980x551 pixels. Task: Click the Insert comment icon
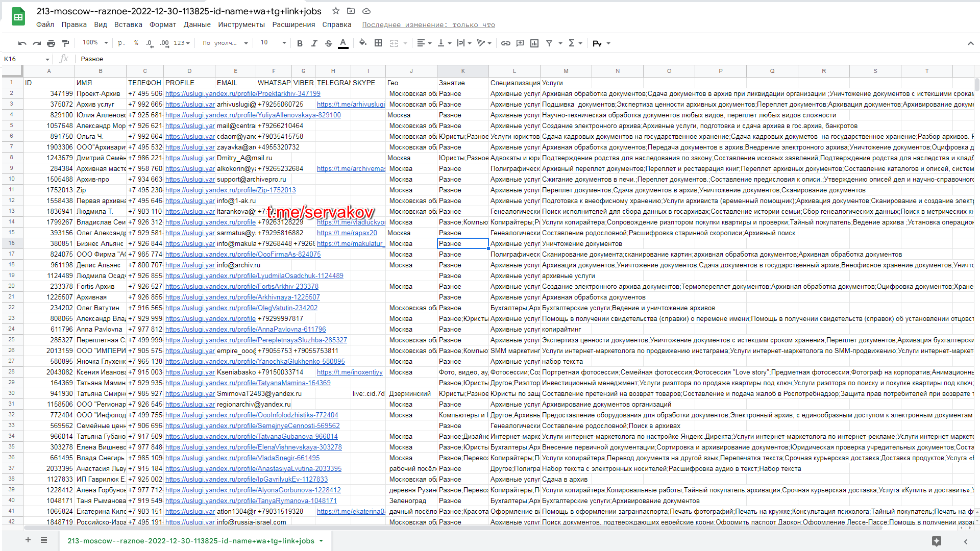pos(520,43)
